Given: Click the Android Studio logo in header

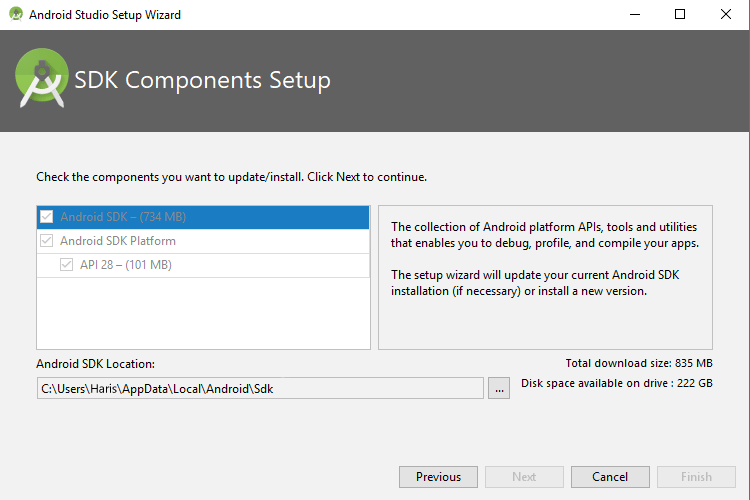Looking at the screenshot, I should pyautogui.click(x=42, y=78).
